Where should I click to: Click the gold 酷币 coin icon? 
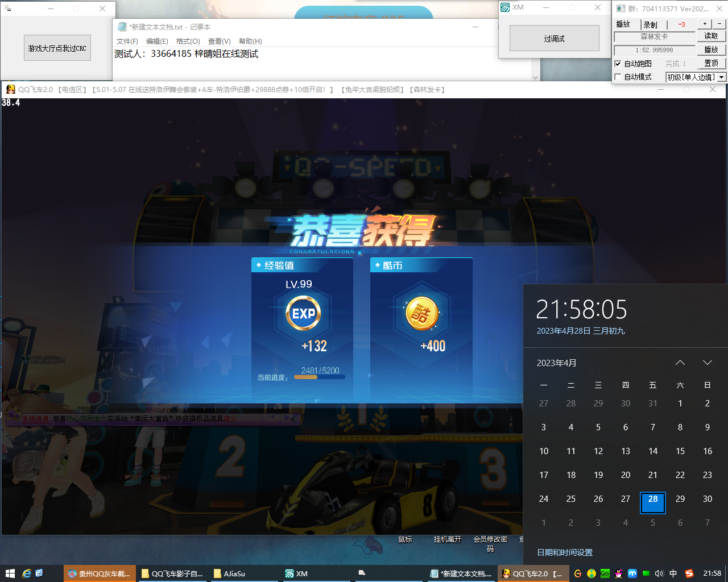[421, 313]
